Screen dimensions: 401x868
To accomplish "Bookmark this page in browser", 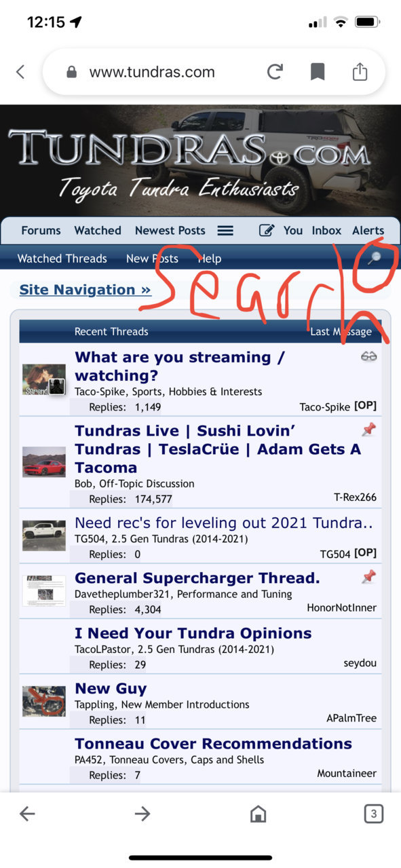I will (x=318, y=72).
